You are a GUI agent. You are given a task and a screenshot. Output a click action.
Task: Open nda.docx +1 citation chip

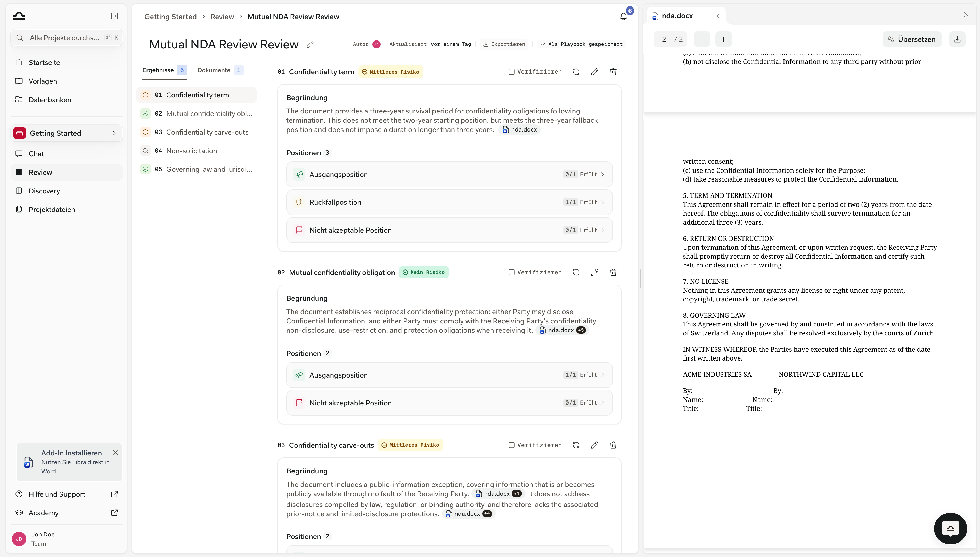coord(499,494)
